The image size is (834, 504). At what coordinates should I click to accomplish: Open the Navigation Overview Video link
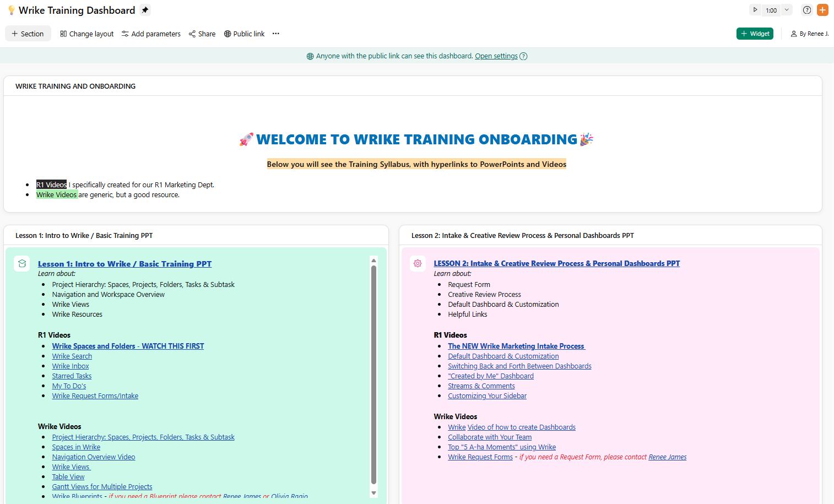coord(94,457)
